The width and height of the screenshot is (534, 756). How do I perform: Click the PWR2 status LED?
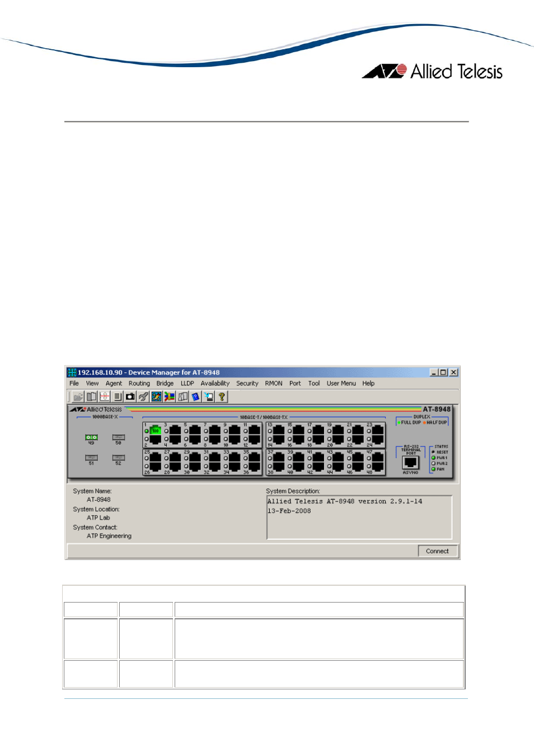pos(433,464)
